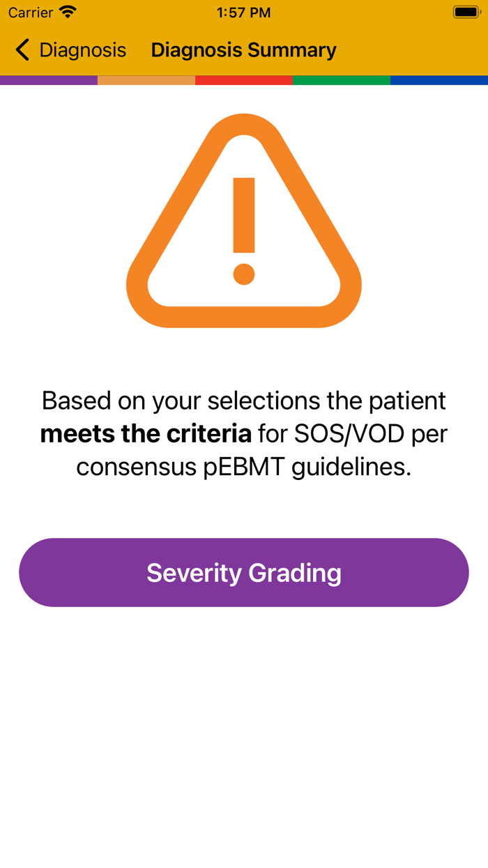Tap the orange segment of the divider stripe

pyautogui.click(x=146, y=80)
